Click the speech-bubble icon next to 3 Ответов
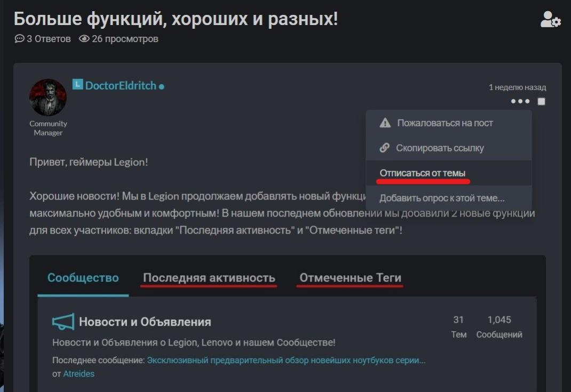 19,38
